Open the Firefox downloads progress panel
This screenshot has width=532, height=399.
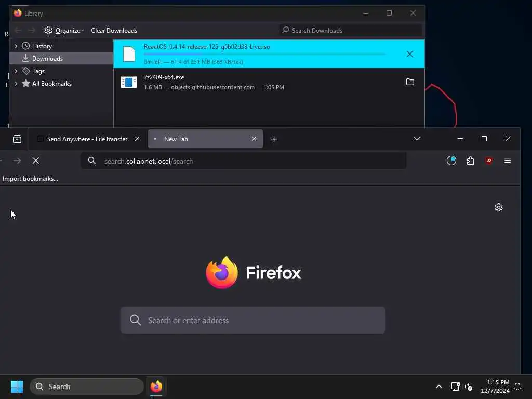[x=451, y=161]
